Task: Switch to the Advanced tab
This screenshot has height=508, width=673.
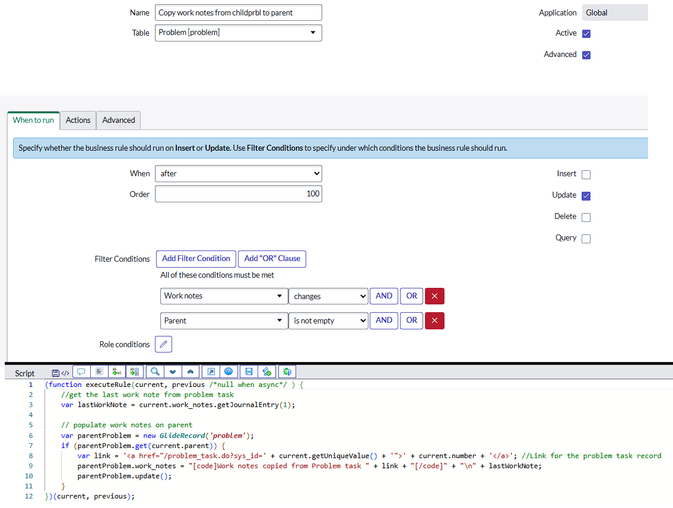Action: [x=118, y=120]
